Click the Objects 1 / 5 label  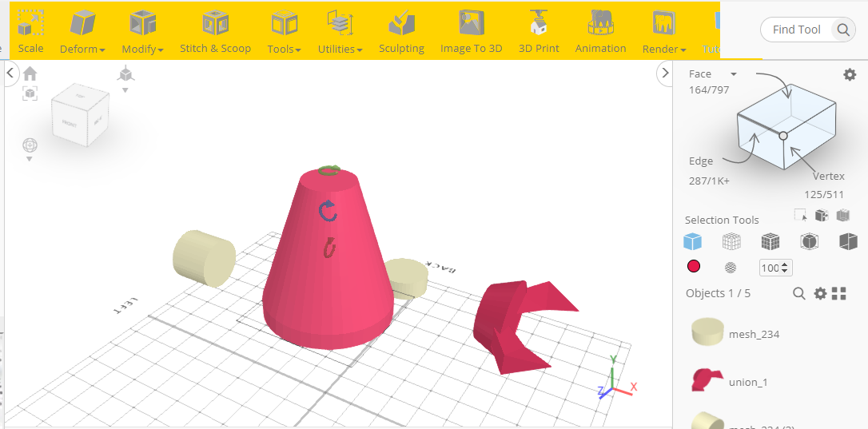pos(718,293)
